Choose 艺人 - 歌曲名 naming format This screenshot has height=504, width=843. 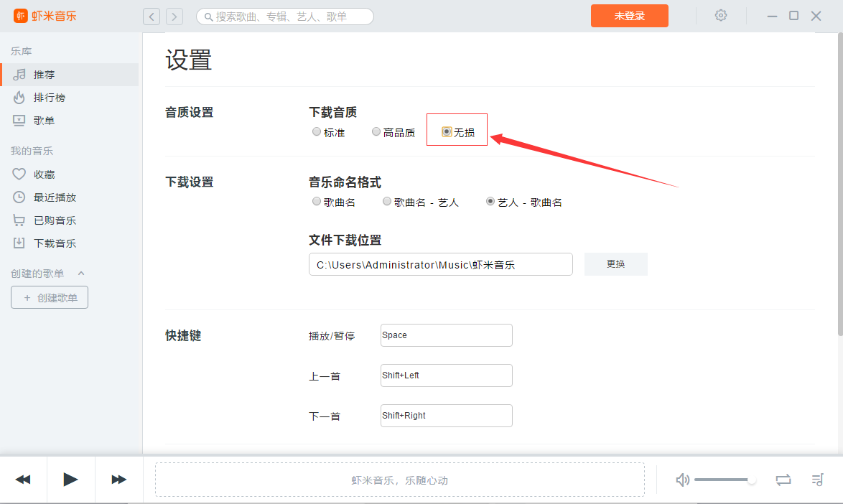pos(490,202)
